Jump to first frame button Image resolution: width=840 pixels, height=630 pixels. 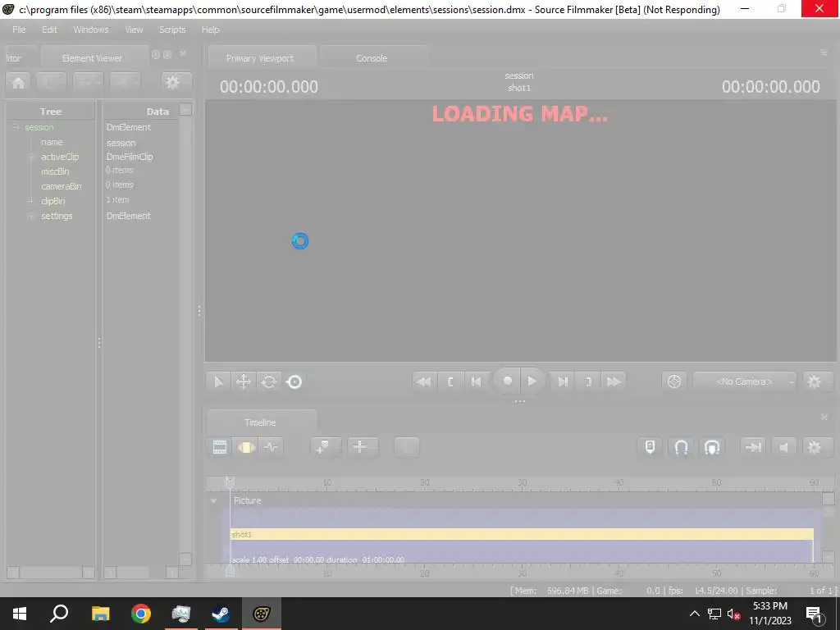coord(424,381)
